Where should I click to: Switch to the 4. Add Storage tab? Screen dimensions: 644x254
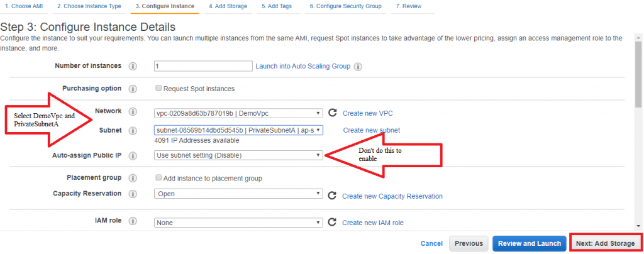(228, 6)
